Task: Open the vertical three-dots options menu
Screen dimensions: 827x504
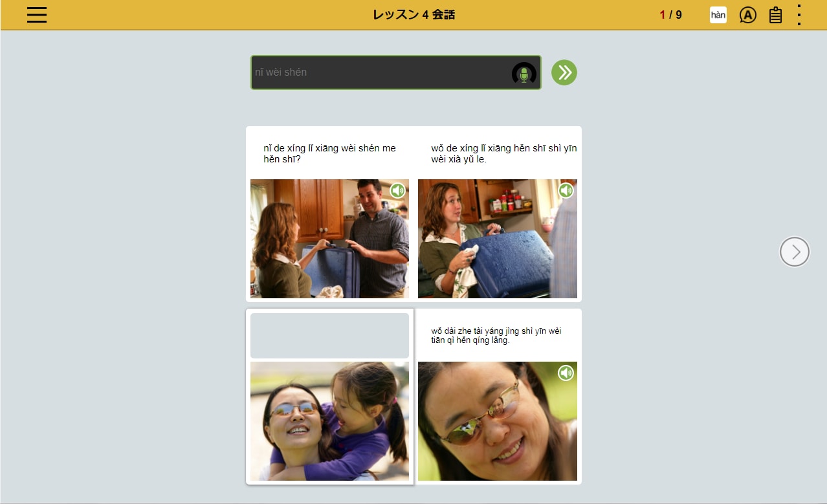Action: 799,15
